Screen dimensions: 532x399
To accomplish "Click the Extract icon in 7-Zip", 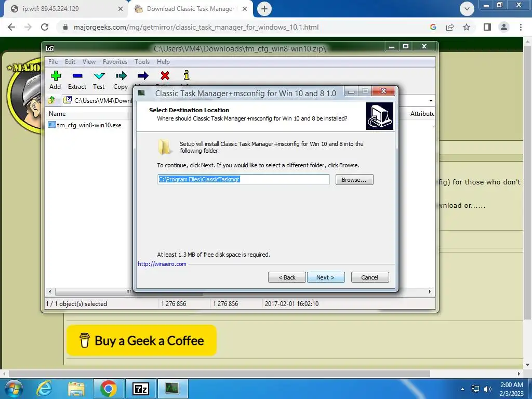I will click(x=77, y=76).
